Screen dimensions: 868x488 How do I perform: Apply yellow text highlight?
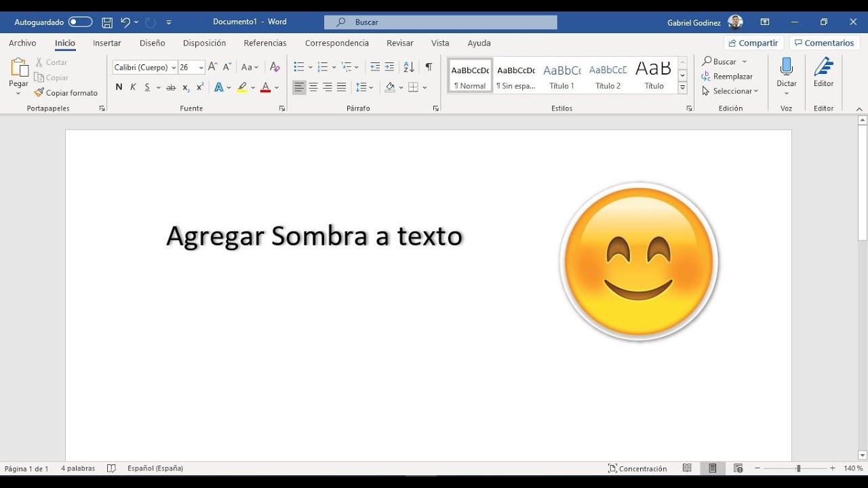[x=242, y=87]
